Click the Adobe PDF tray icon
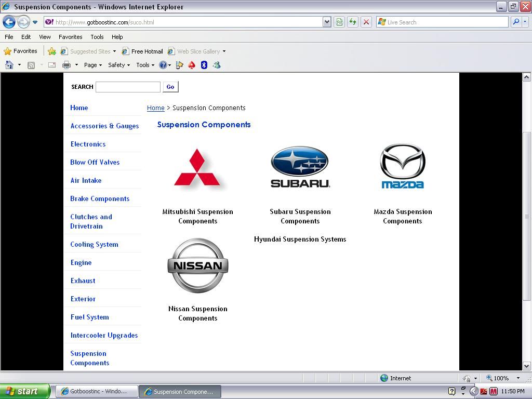This screenshot has width=532, height=399. tap(484, 391)
